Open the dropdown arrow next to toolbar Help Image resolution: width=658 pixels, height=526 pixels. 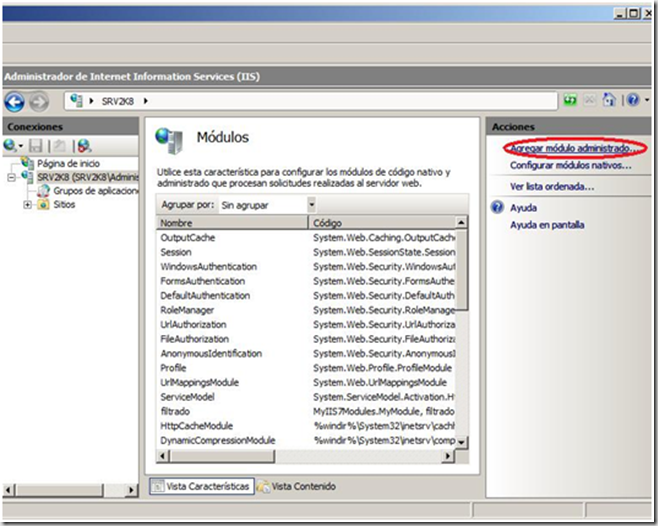click(x=647, y=100)
